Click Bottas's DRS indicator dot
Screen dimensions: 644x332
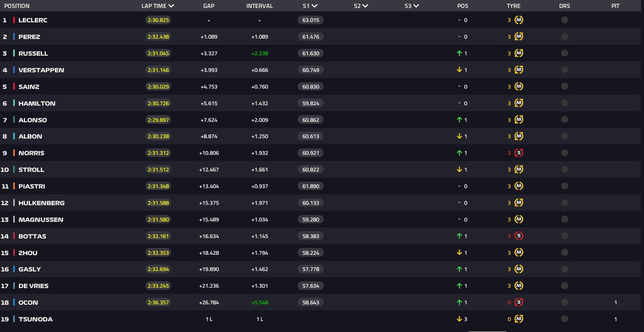[564, 236]
